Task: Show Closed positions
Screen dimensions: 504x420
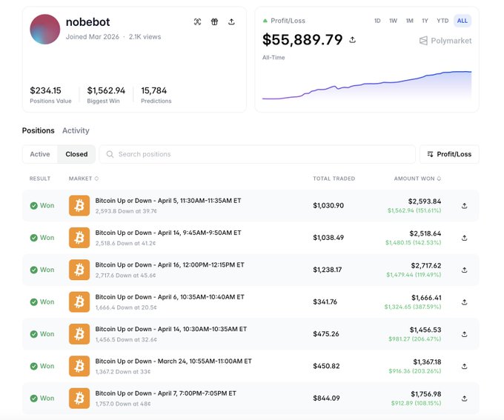Action: tap(76, 154)
